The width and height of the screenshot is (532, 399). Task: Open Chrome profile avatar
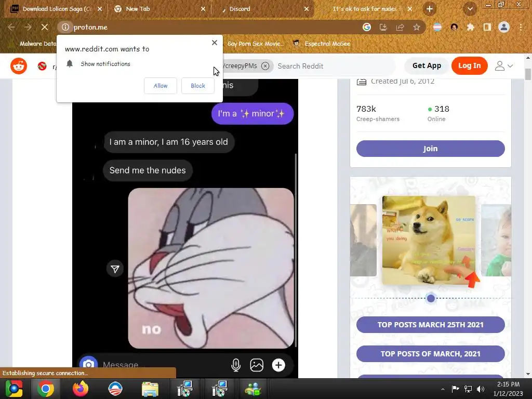(x=504, y=27)
